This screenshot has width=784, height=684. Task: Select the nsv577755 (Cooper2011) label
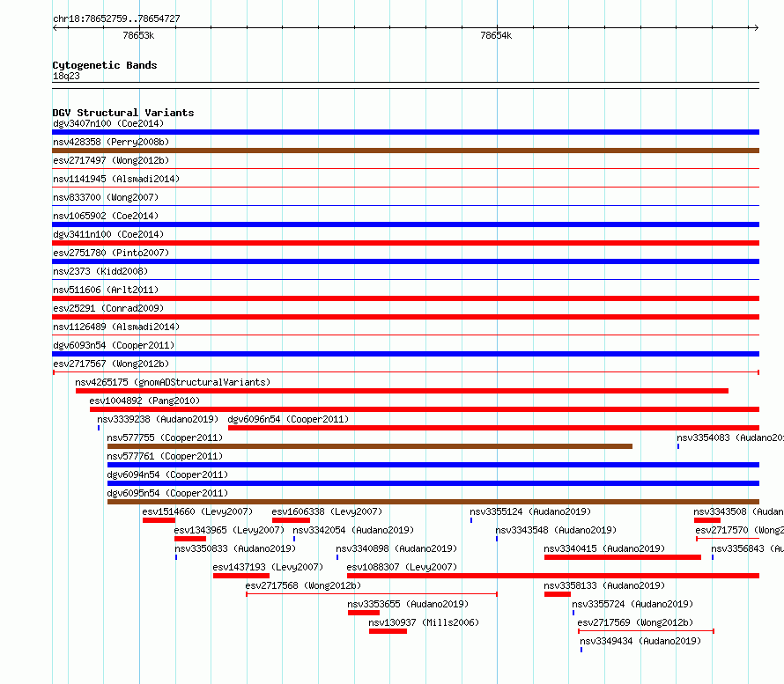point(165,438)
